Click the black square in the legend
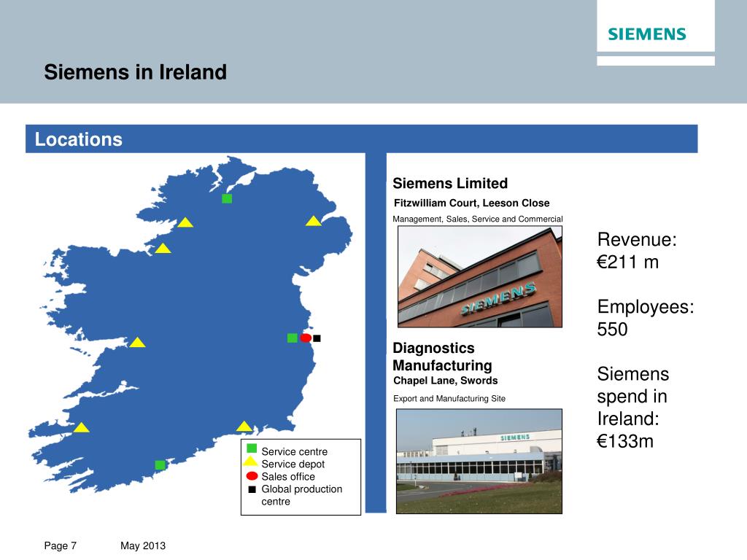Viewport: 747px width, 560px height. coord(252,489)
